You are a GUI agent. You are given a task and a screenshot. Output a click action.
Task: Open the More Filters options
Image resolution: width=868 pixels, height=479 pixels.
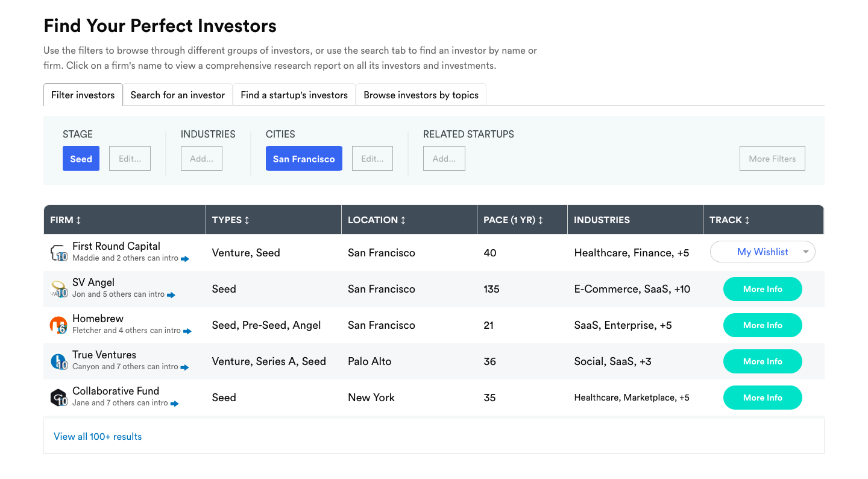click(772, 159)
